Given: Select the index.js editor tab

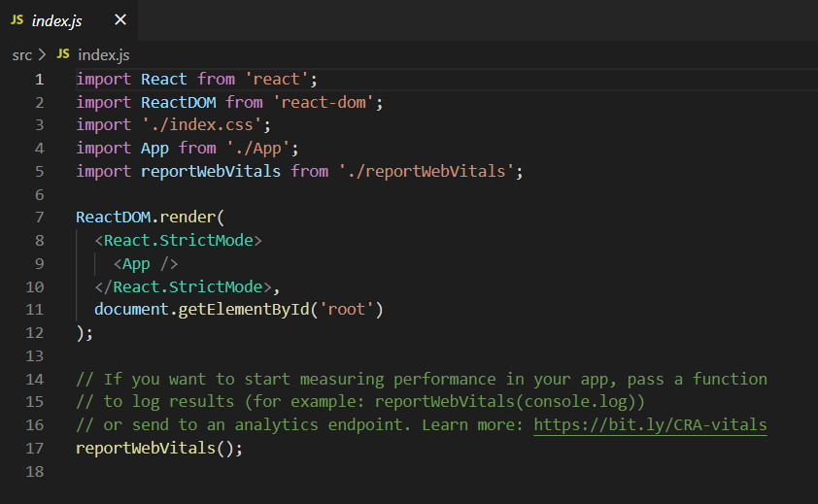Looking at the screenshot, I should [x=69, y=20].
